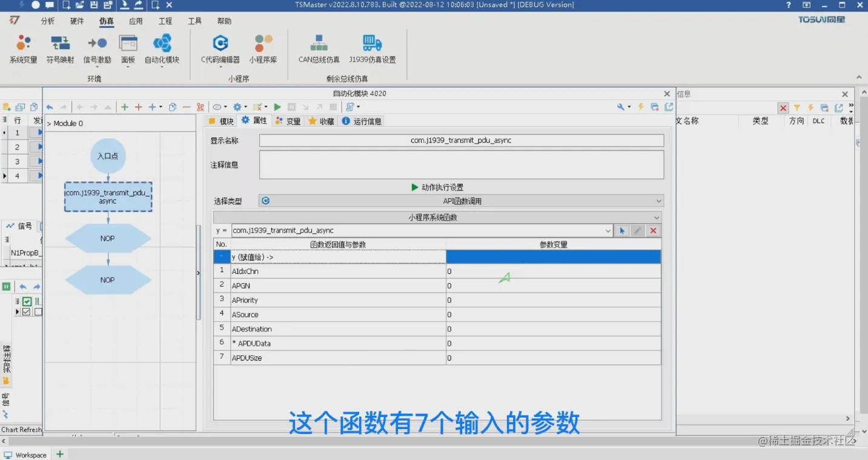
Task: Open the 系统变量 system variables tool
Action: [x=23, y=49]
